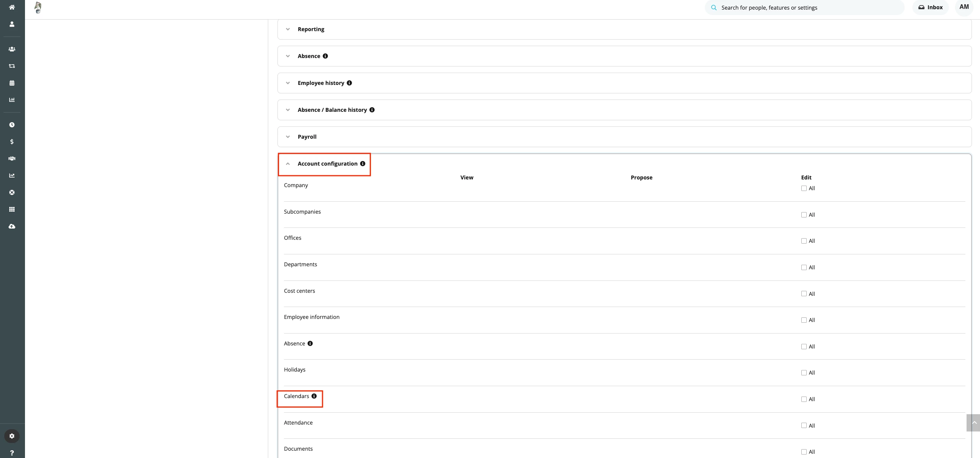Click the Cost centers row label
This screenshot has width=980, height=458.
coord(299,291)
